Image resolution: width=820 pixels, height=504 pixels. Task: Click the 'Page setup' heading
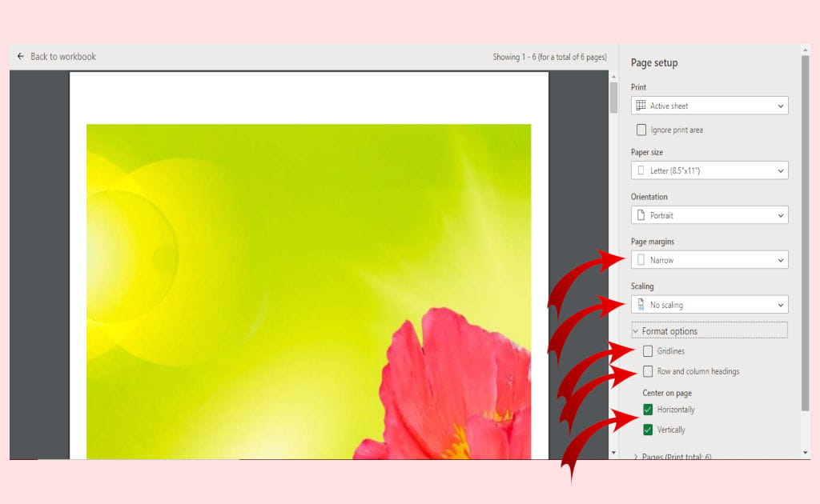coord(654,62)
